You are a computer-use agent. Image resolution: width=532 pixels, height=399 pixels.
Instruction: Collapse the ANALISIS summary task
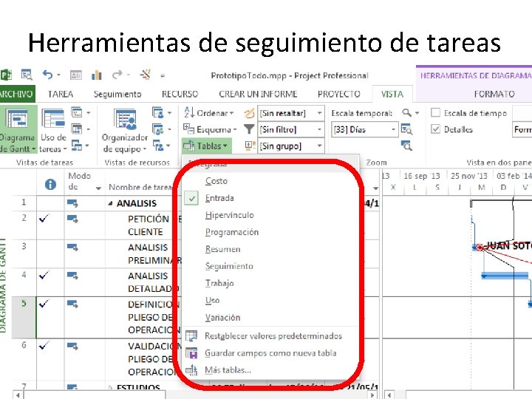110,204
